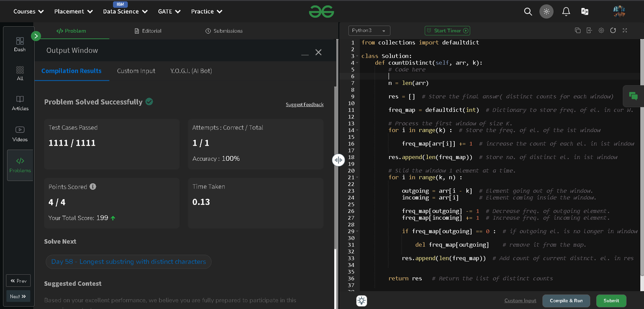Expand the GATE dropdown menu
This screenshot has width=644, height=309.
[x=170, y=11]
